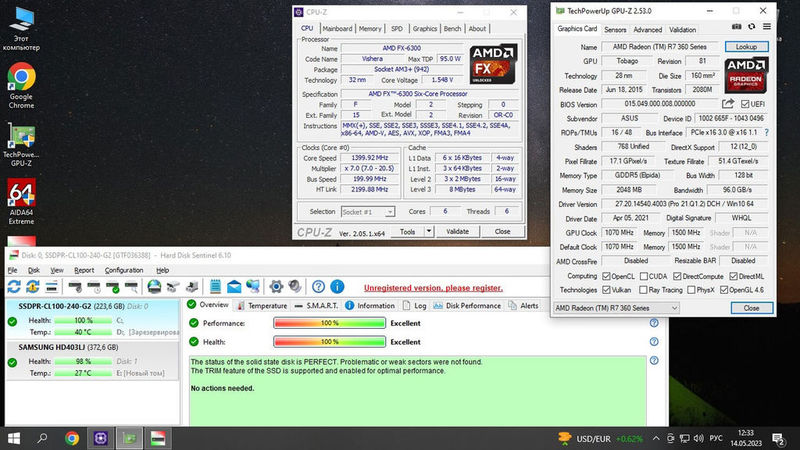This screenshot has height=450, width=800.
Task: Click the Performance 100% progress bar
Action: click(x=330, y=323)
